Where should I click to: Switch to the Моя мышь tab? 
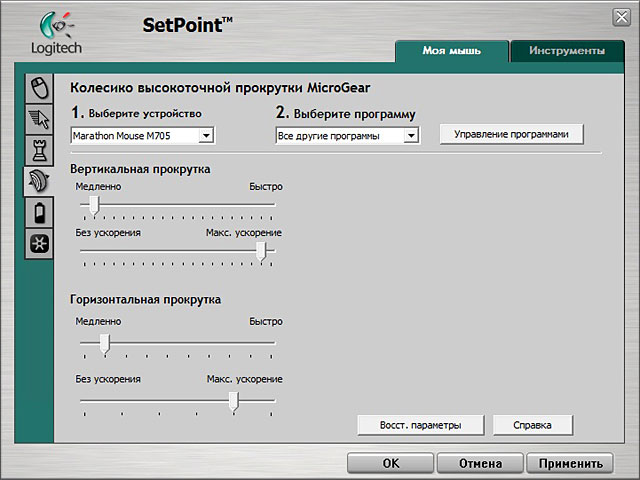(x=452, y=51)
